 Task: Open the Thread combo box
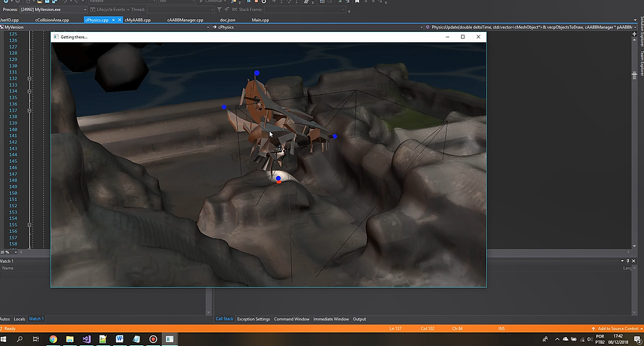(180, 10)
